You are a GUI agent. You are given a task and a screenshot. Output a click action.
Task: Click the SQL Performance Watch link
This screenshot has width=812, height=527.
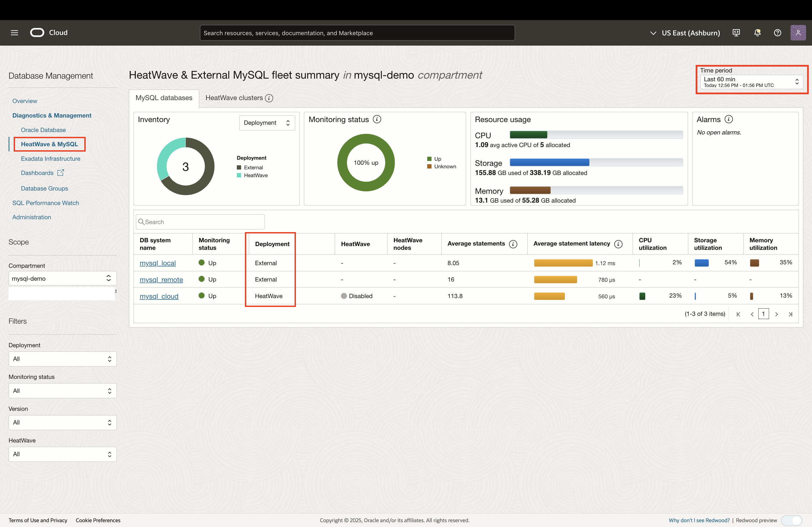(x=46, y=203)
